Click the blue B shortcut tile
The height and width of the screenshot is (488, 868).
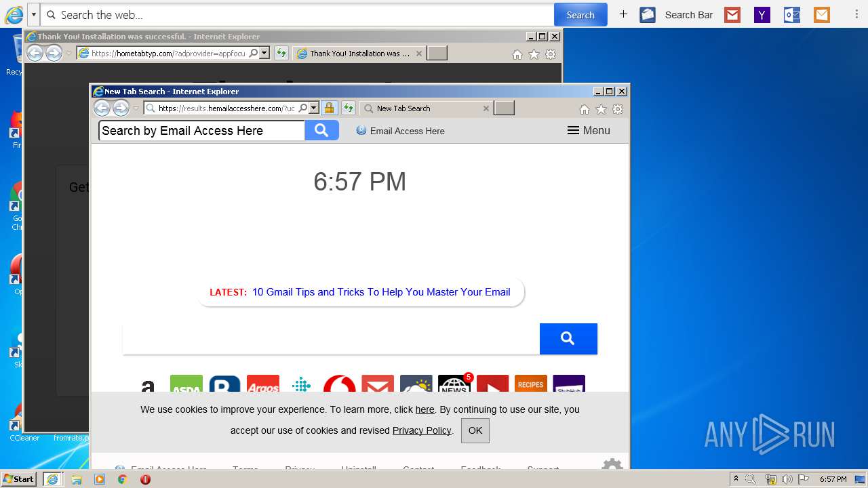click(224, 384)
